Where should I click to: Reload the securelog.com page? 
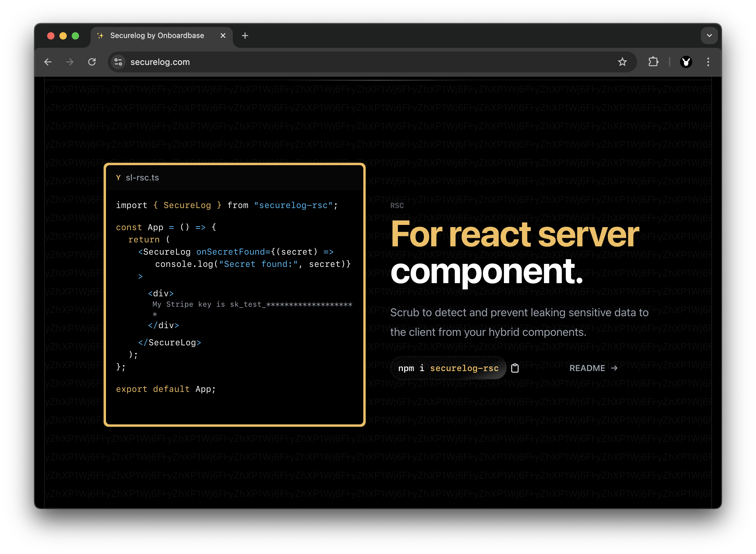(x=92, y=62)
